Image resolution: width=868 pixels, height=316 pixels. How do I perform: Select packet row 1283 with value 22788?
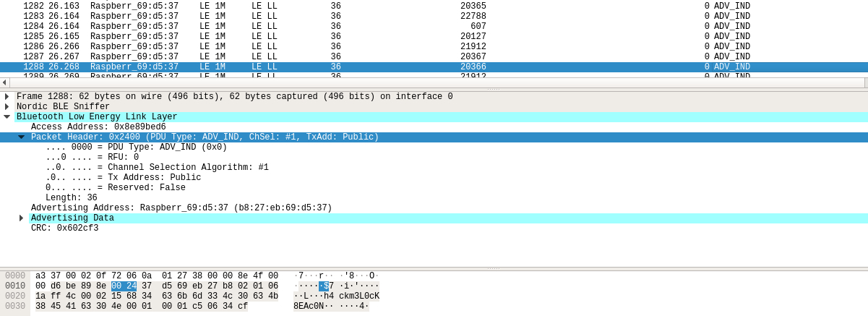434,16
